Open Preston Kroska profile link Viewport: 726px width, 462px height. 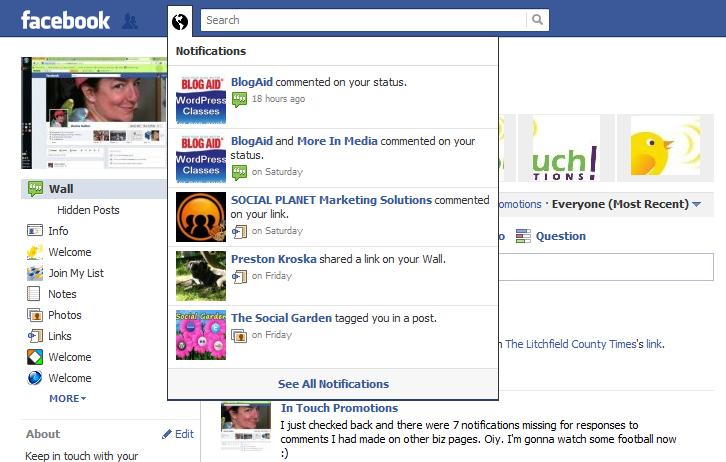click(274, 259)
